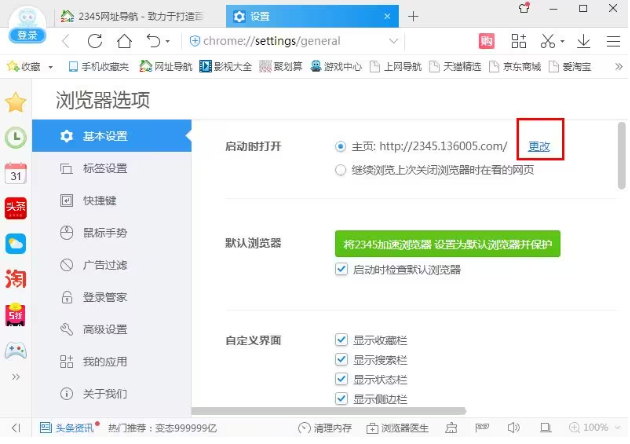Click the scissors screenshot tool
The image size is (630, 444).
pyautogui.click(x=548, y=41)
